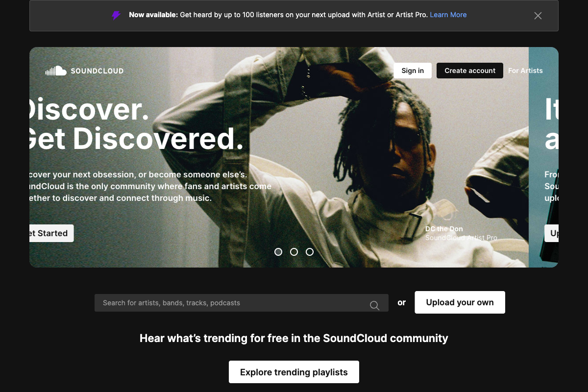The image size is (588, 392).
Task: Open the For Artists page
Action: point(525,71)
